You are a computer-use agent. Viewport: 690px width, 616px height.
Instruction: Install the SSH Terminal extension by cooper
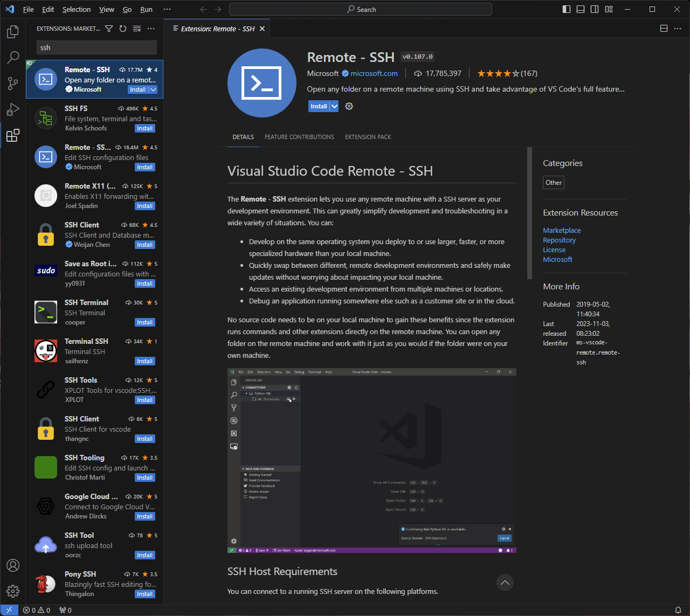(x=145, y=322)
